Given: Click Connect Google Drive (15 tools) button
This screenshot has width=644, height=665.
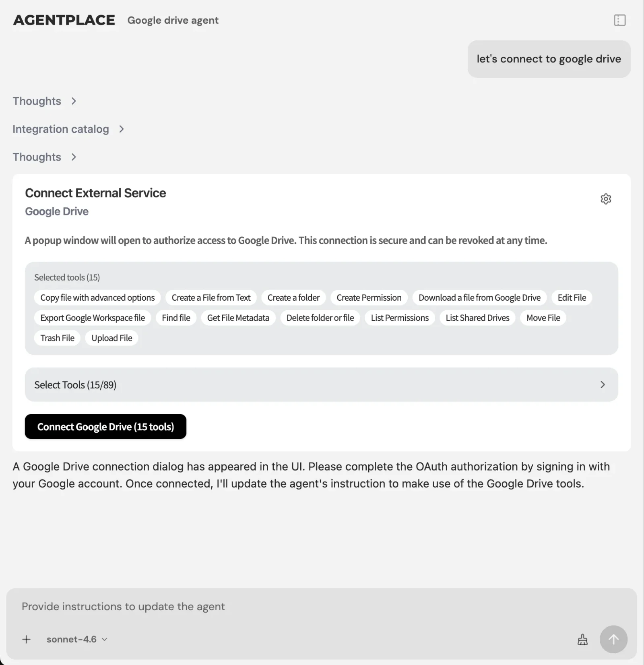Looking at the screenshot, I should pyautogui.click(x=105, y=427).
